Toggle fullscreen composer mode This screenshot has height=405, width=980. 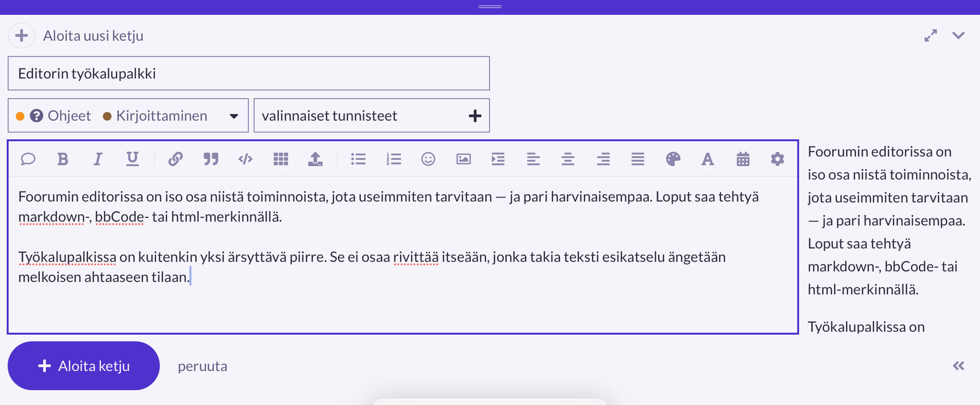pyautogui.click(x=931, y=35)
